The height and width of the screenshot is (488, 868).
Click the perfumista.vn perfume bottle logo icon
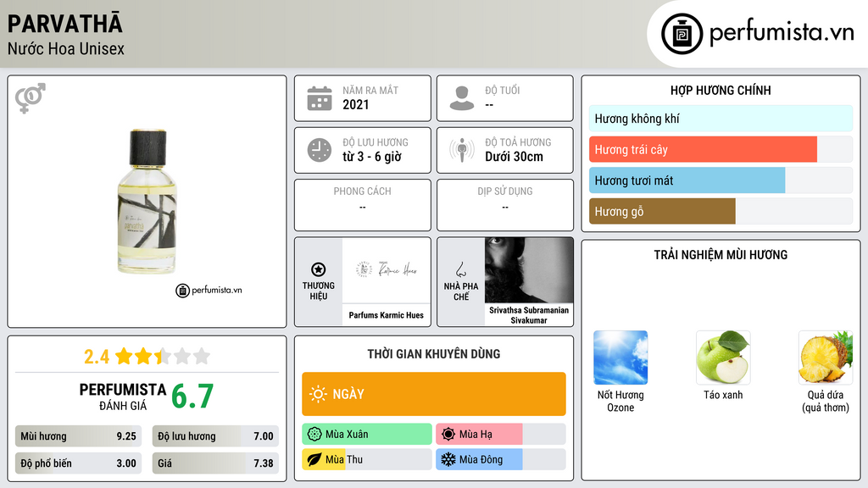click(682, 34)
